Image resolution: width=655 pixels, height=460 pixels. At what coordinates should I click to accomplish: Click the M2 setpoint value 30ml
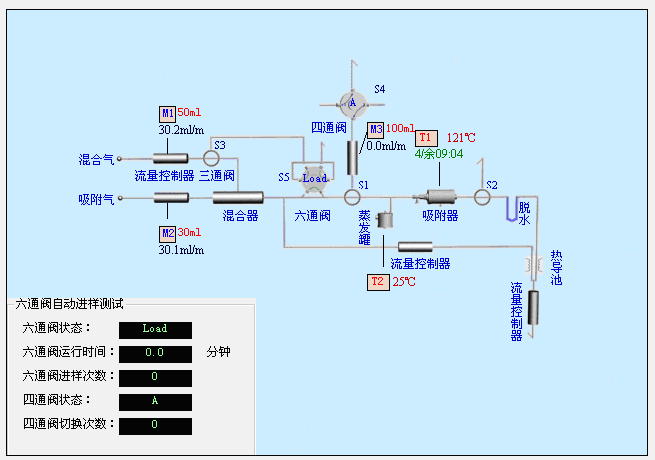189,232
